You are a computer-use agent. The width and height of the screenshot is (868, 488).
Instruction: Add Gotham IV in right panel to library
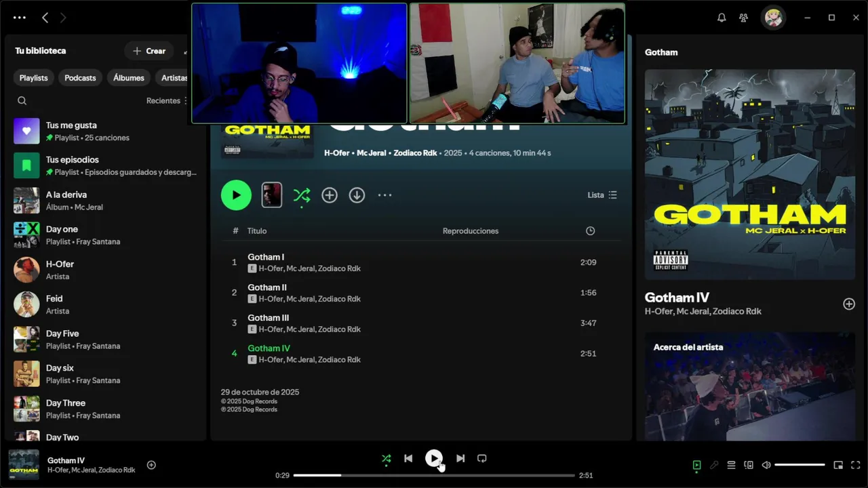[849, 304]
